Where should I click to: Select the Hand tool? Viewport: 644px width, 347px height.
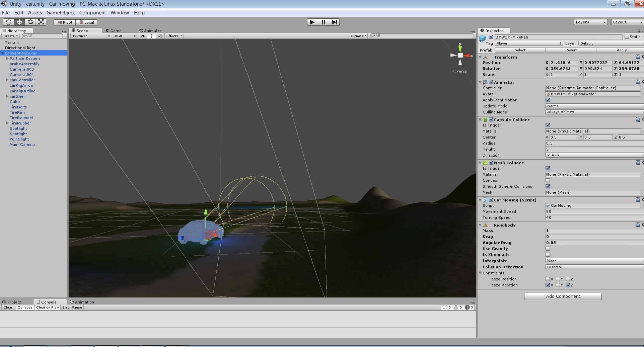[x=8, y=22]
